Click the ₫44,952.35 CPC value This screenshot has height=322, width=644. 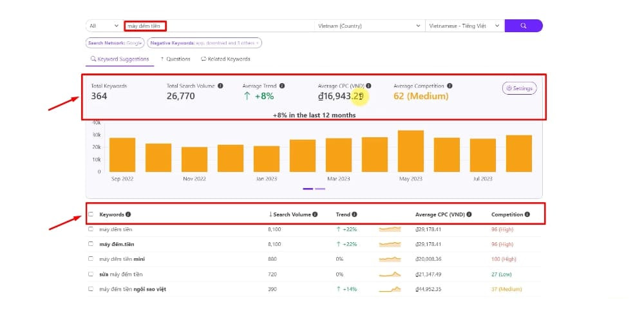coord(428,289)
